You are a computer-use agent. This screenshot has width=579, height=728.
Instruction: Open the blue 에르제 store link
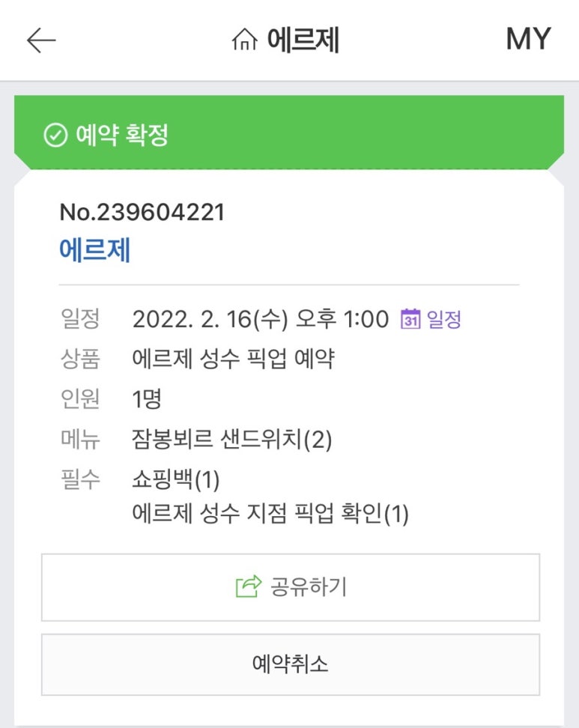[x=95, y=250]
